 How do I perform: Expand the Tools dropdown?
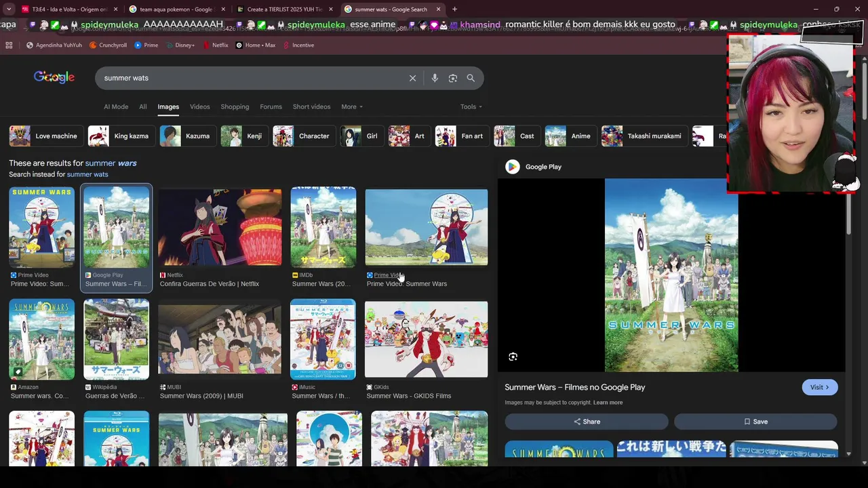tap(471, 106)
